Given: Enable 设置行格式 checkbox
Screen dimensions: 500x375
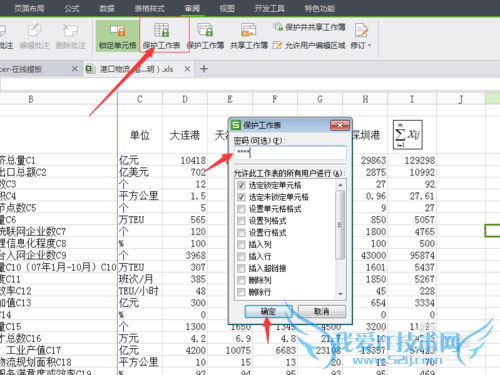Looking at the screenshot, I should pos(241,233).
